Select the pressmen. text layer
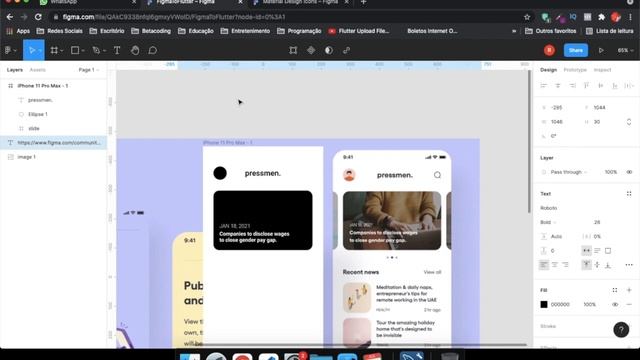Viewport: 640px width, 360px height. click(40, 100)
